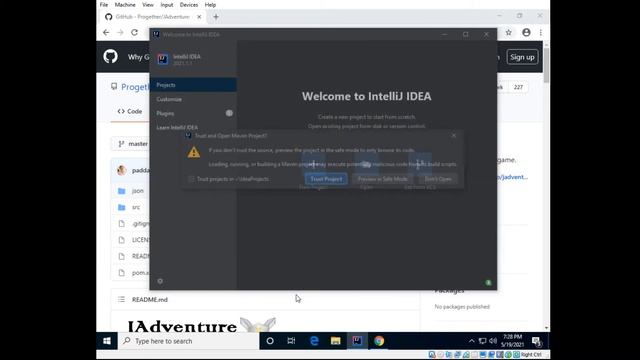Click the GitHub page vertical scrollbar

[x=547, y=65]
